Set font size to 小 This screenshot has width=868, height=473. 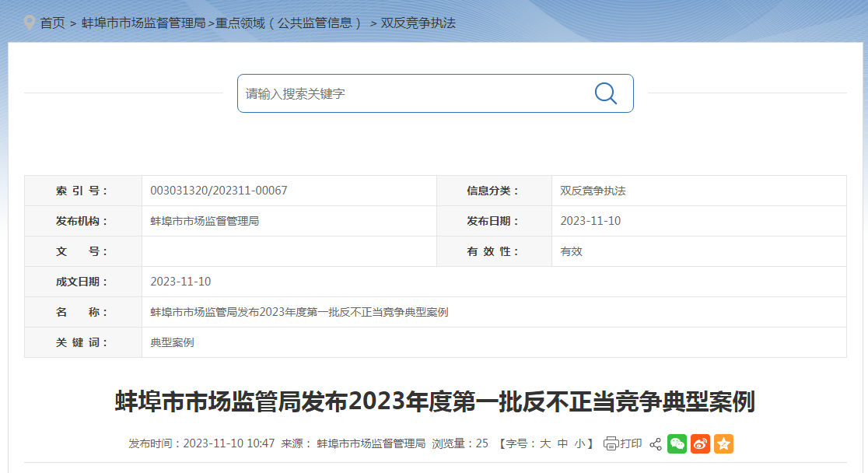(579, 443)
